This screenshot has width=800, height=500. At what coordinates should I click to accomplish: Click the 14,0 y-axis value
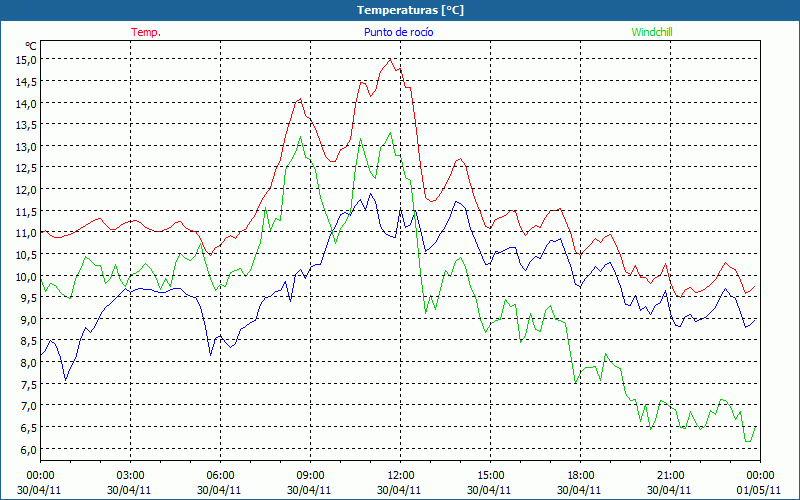click(26, 104)
